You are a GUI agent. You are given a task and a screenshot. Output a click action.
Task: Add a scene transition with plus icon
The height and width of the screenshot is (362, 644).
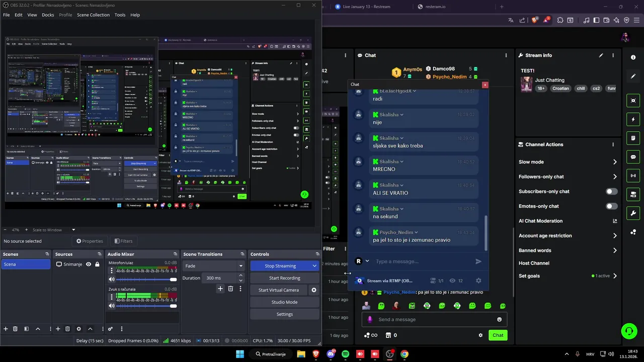pos(220,289)
